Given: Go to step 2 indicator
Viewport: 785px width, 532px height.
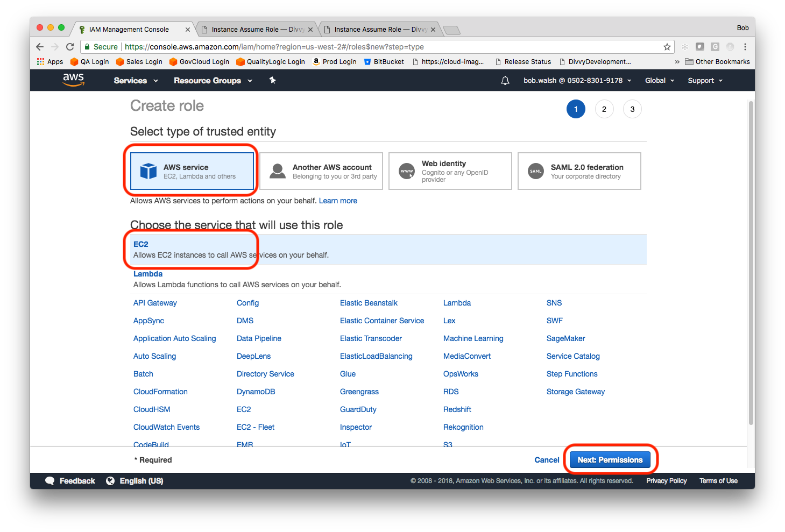Looking at the screenshot, I should pyautogui.click(x=604, y=109).
